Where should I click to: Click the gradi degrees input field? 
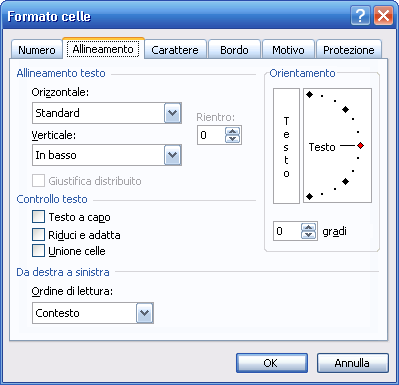(287, 231)
